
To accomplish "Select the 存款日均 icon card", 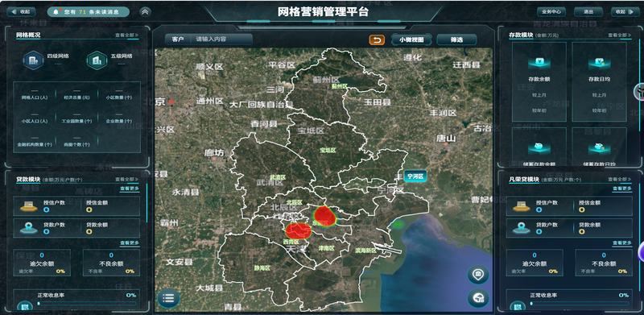I will (599, 82).
